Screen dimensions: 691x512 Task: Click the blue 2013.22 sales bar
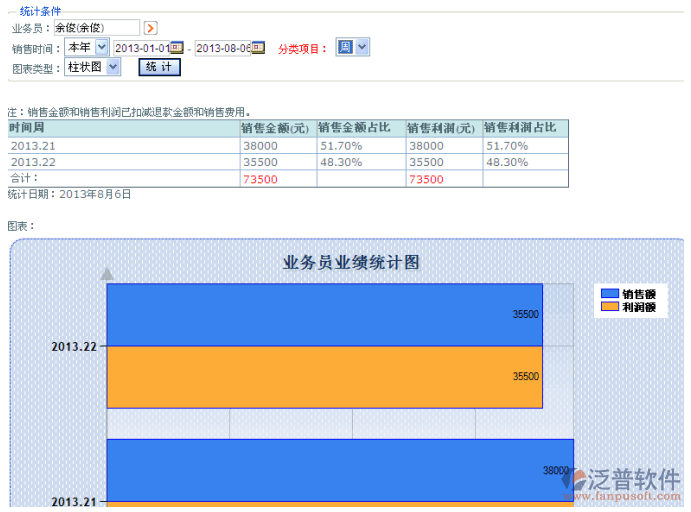click(324, 314)
